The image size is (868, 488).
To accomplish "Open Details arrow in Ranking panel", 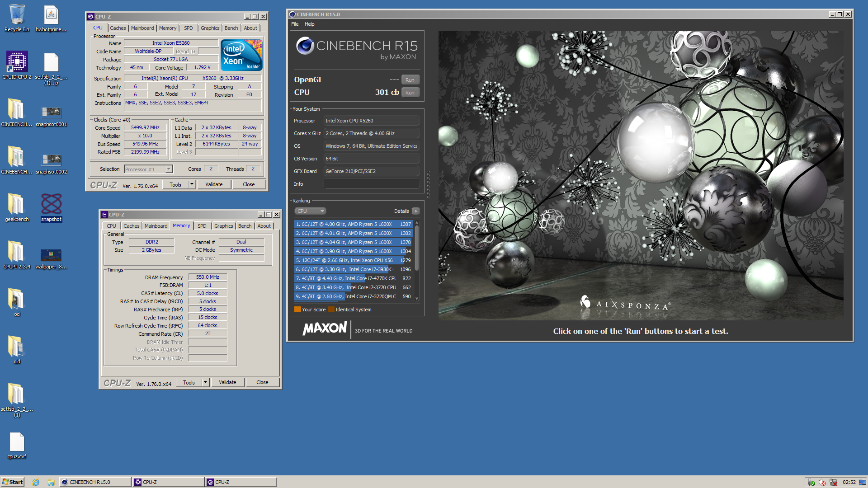I will pos(416,211).
